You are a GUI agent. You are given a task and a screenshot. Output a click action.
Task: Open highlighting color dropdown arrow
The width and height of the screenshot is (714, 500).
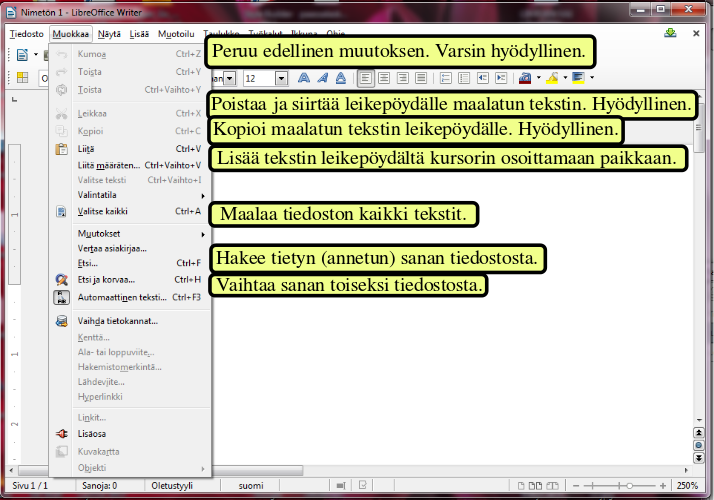565,78
